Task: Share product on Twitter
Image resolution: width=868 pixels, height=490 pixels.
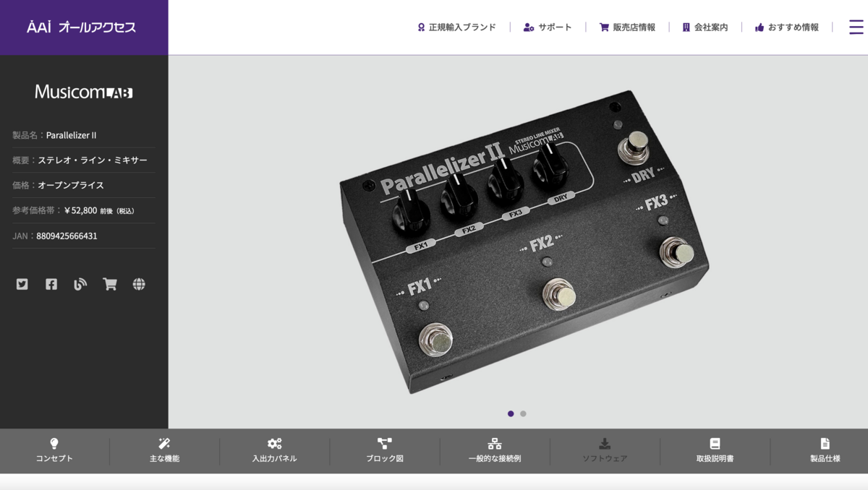Action: click(22, 284)
